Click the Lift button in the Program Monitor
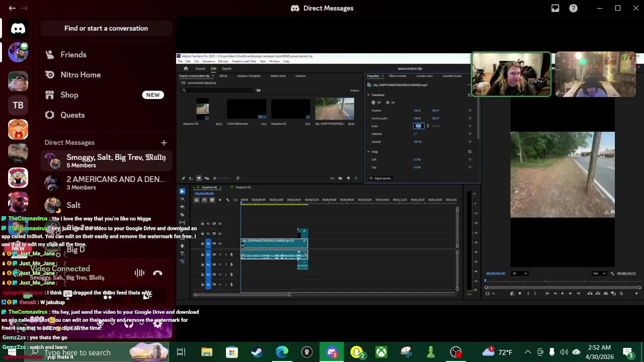Image resolution: width=644 pixels, height=362 pixels. (590, 293)
